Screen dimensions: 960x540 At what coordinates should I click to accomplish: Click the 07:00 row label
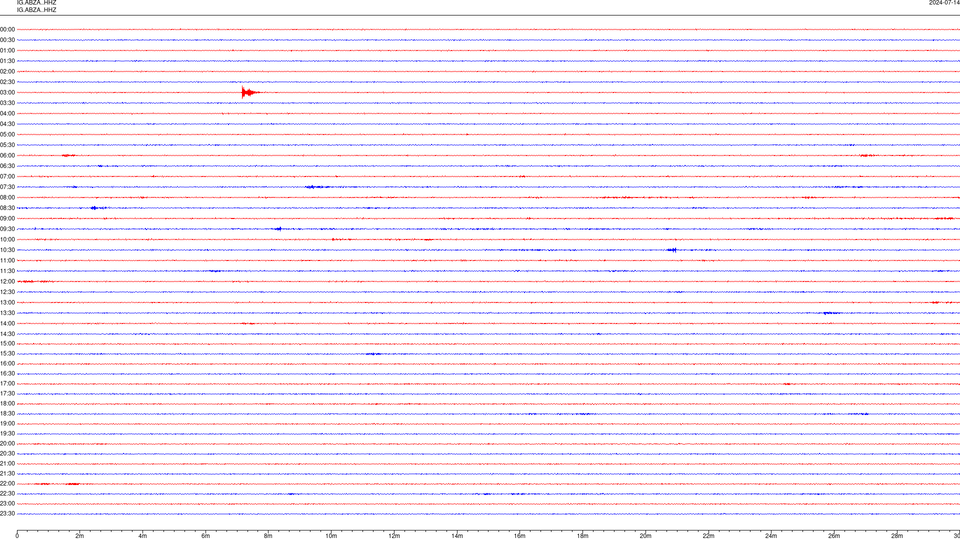pos(7,176)
